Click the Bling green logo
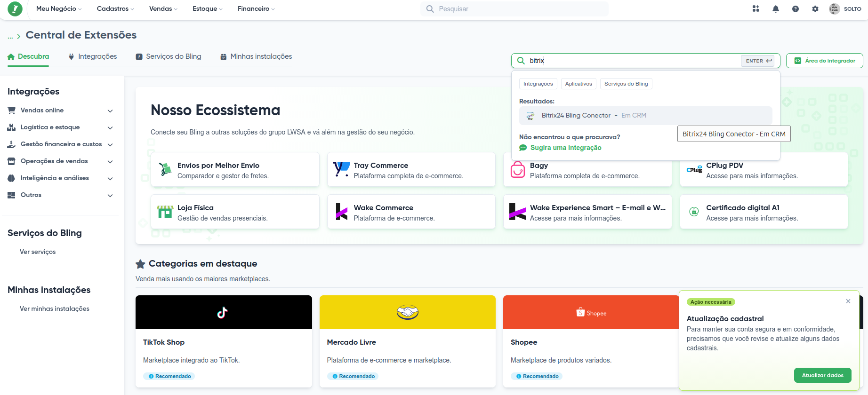The image size is (868, 395). tap(15, 8)
